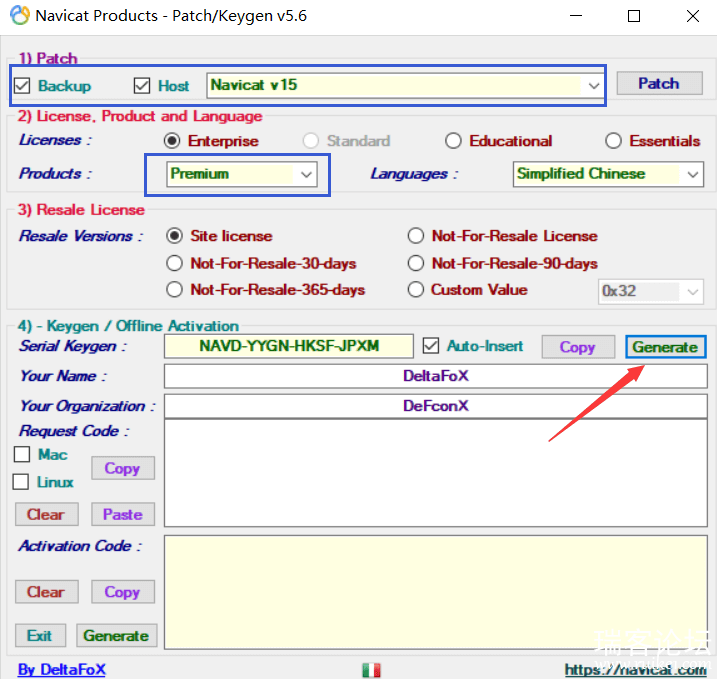Image resolution: width=717 pixels, height=679 pixels.
Task: Copy the Request Code
Action: tap(123, 468)
